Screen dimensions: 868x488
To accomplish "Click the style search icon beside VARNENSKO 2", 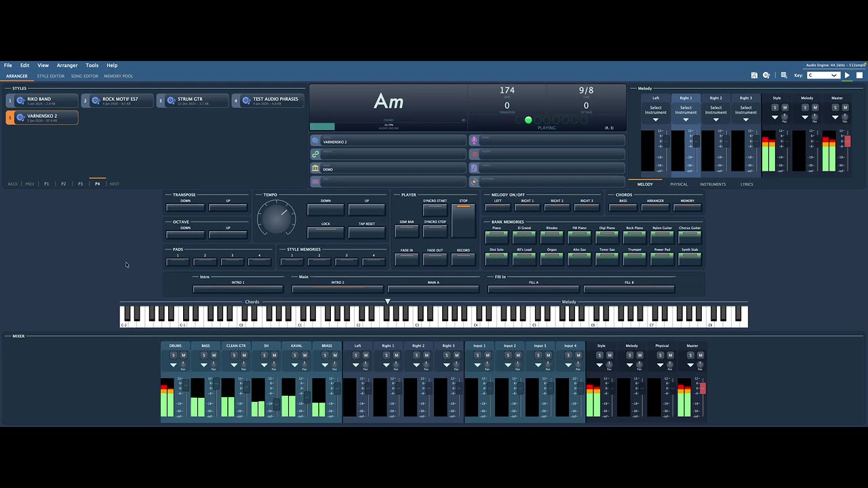I will coord(315,141).
